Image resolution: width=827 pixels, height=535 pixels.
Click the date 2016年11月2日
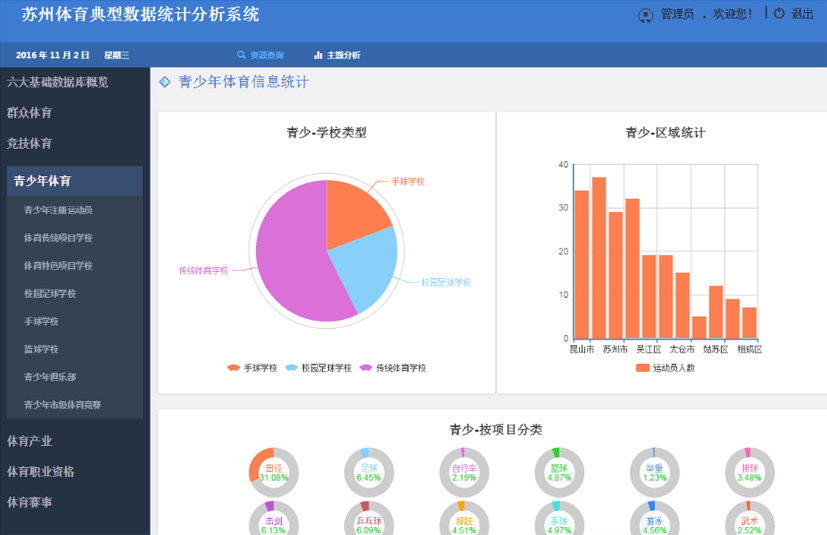(x=52, y=55)
